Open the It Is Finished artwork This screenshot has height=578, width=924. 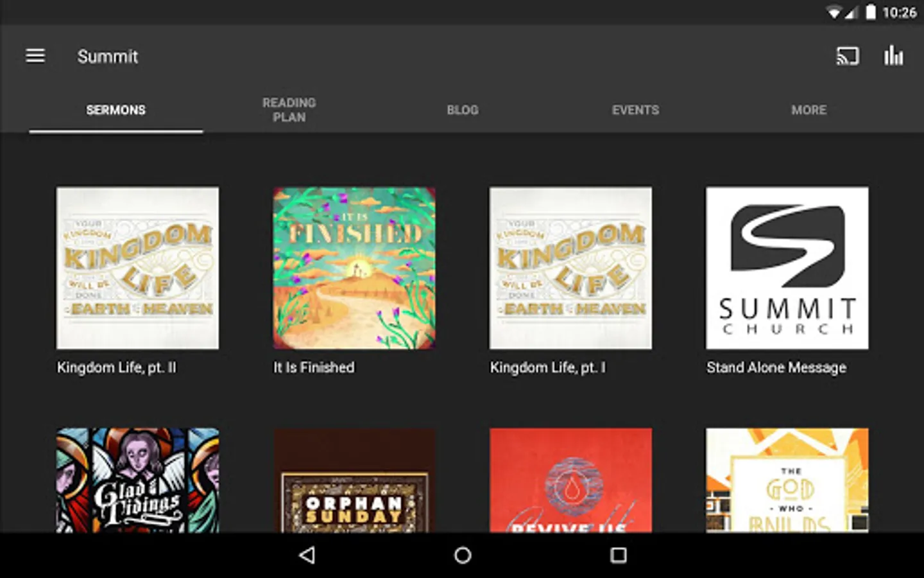point(354,268)
